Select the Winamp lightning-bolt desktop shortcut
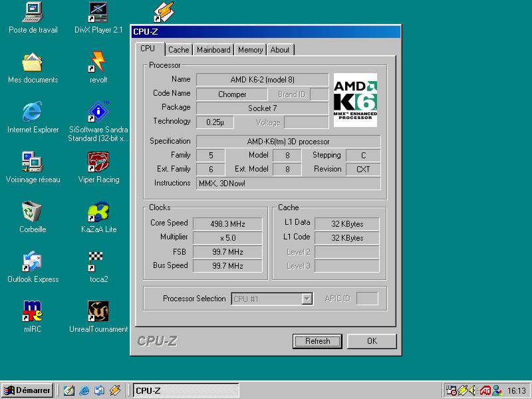This screenshot has height=399, width=532. (x=164, y=12)
